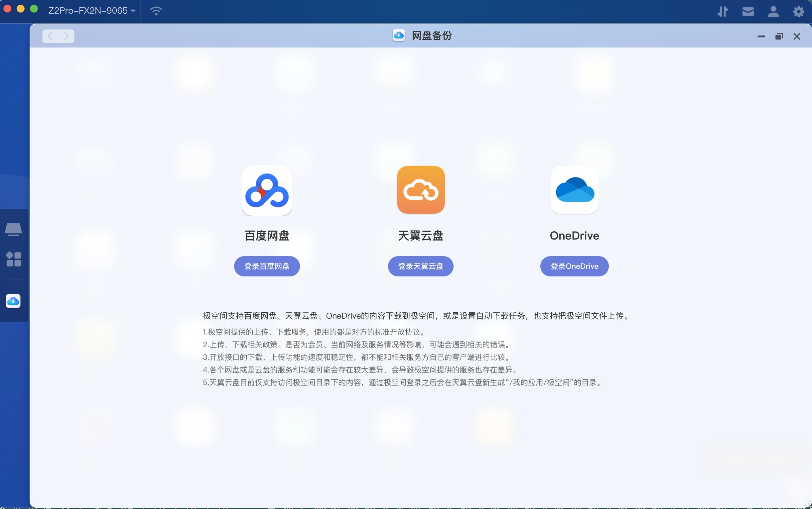Select the device monitor icon in sidebar
Screen dimensions: 812x509
click(14, 229)
